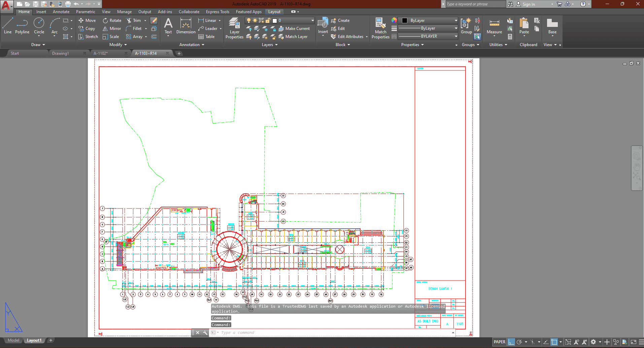Select the Measure utility tool
The image size is (644, 348).
(494, 27)
